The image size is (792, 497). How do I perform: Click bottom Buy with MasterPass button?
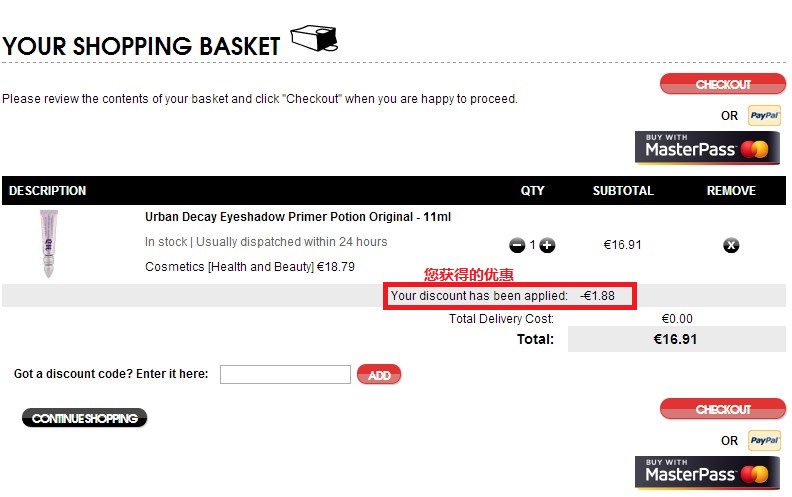pyautogui.click(x=707, y=473)
